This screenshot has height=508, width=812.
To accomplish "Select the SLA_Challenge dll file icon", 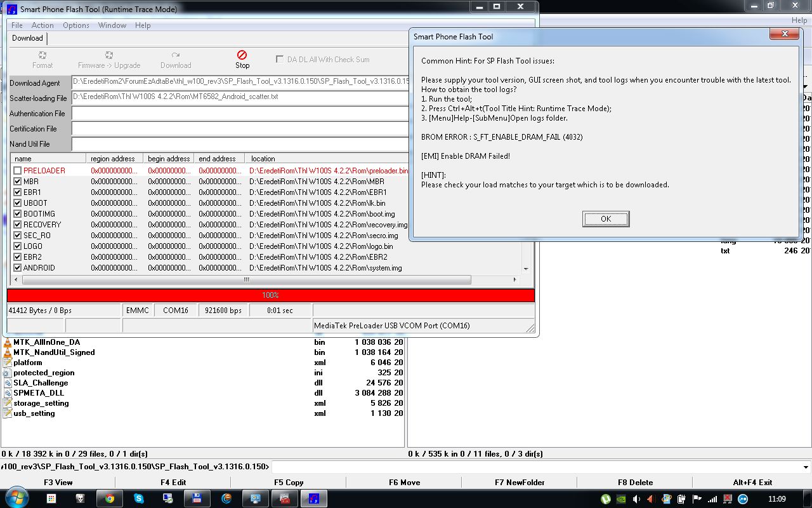I will click(x=8, y=383).
